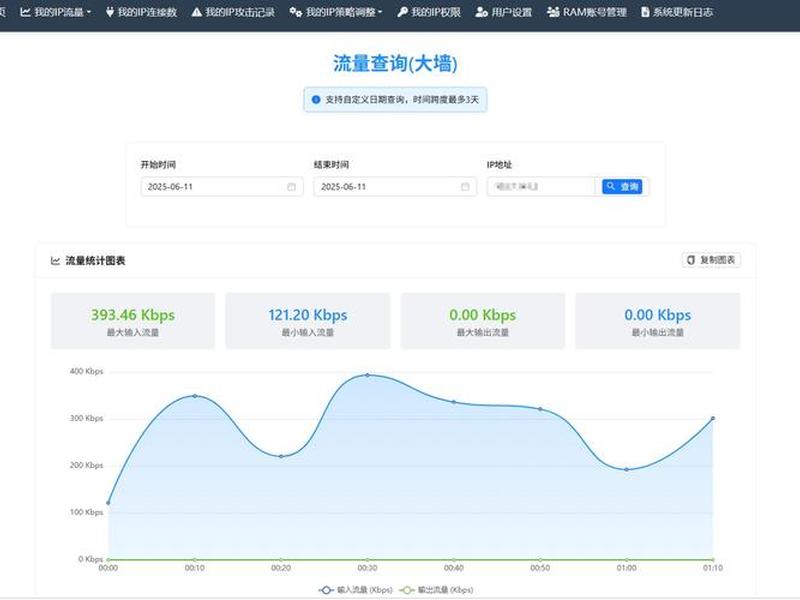Viewport: 800px width, 600px height.
Task: Open RAM账号管理 page
Action: pyautogui.click(x=587, y=12)
